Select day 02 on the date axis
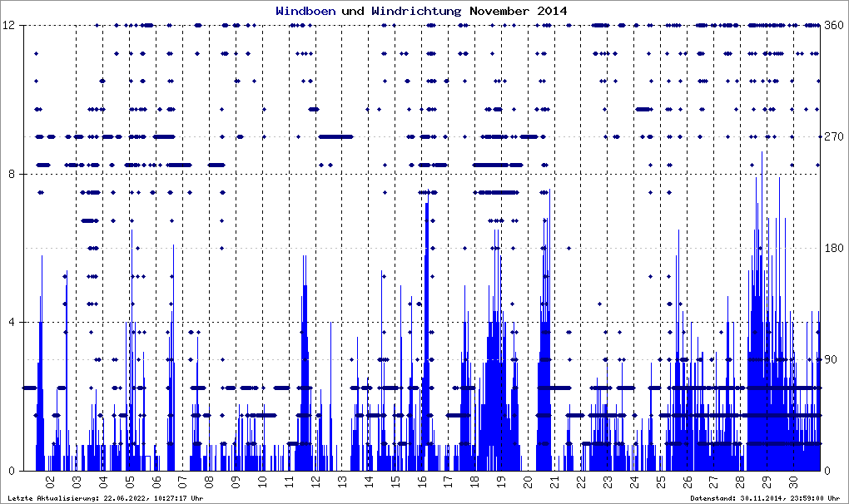This screenshot has height=504, width=849. (50, 482)
